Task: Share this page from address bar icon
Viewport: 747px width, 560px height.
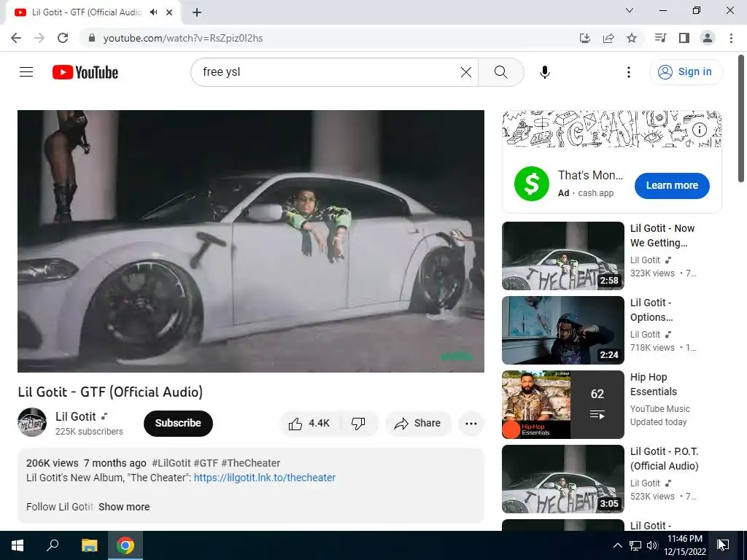Action: [x=608, y=38]
